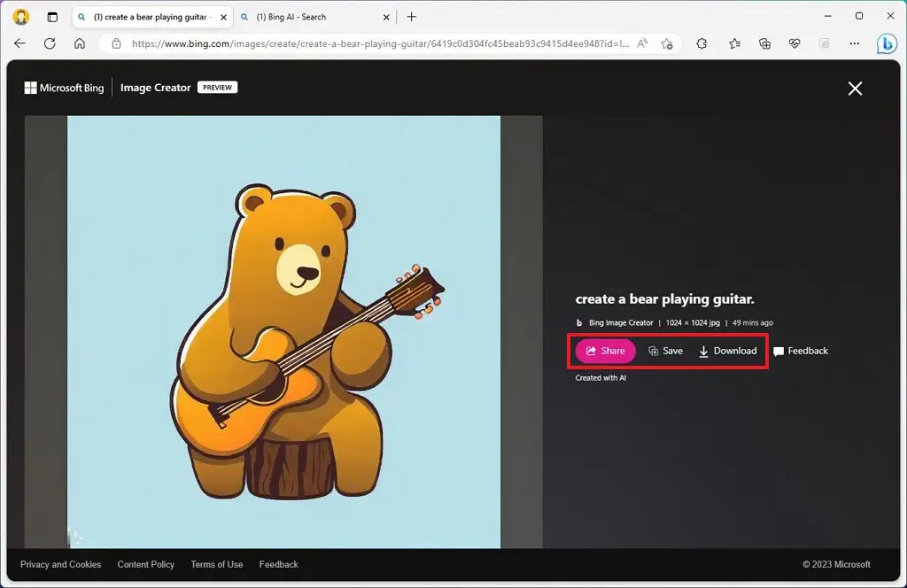907x588 pixels.
Task: Click the greyed-out sidebar app icon in toolbar
Action: [825, 43]
